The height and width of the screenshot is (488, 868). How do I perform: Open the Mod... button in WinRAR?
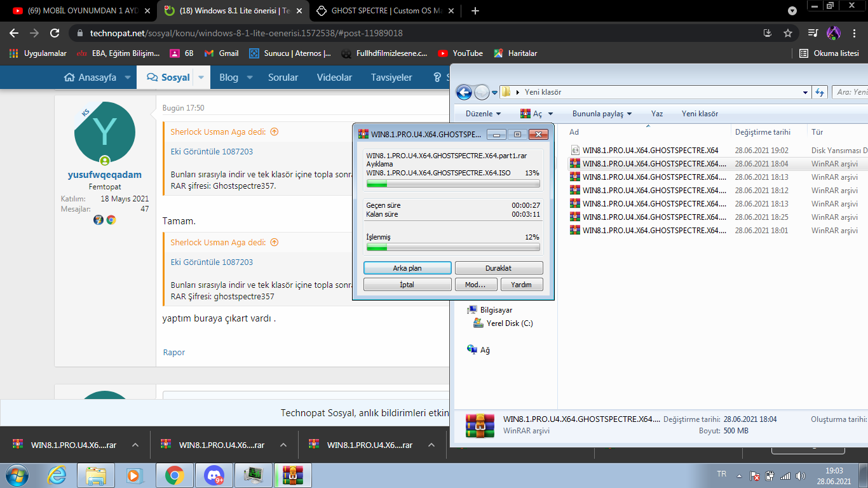tap(475, 285)
